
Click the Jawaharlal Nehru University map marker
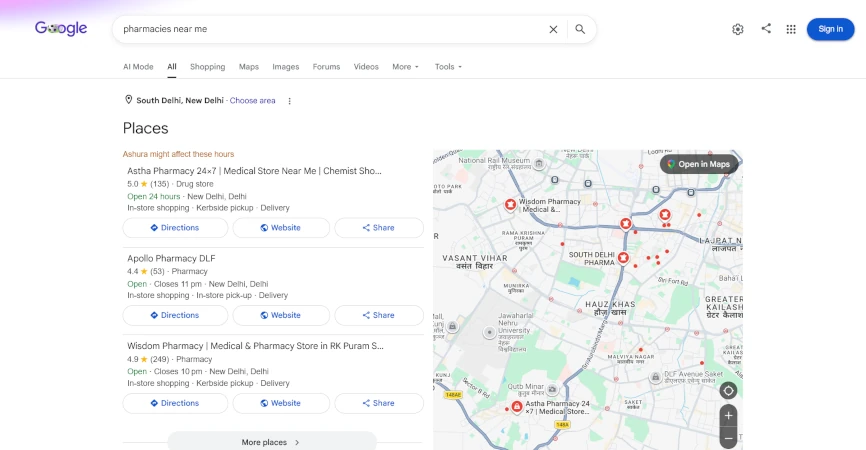tap(489, 332)
